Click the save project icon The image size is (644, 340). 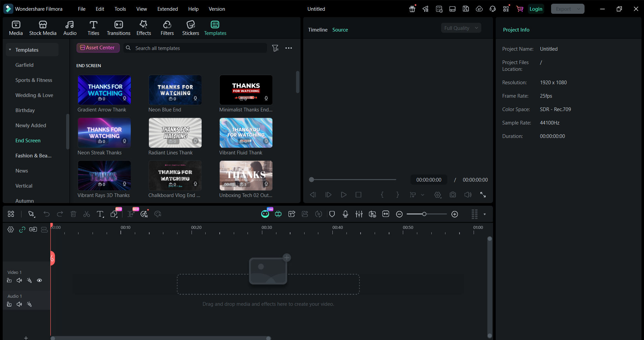pos(466,9)
